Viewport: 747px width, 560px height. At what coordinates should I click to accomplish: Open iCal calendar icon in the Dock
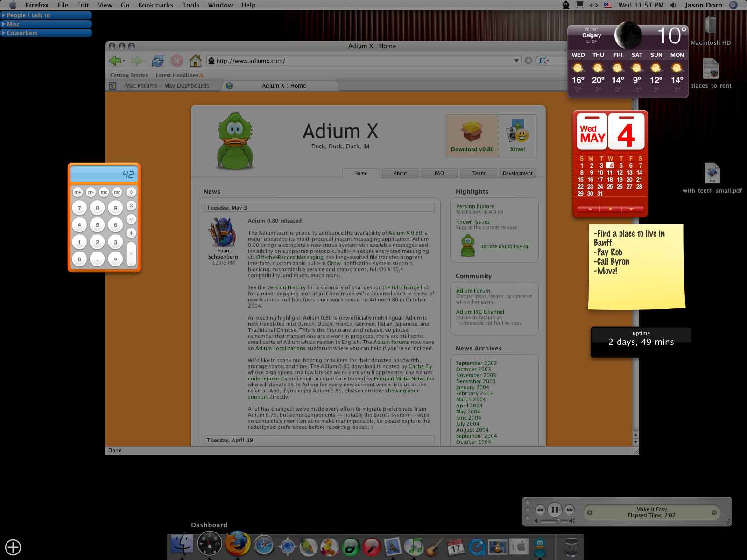[x=455, y=546]
